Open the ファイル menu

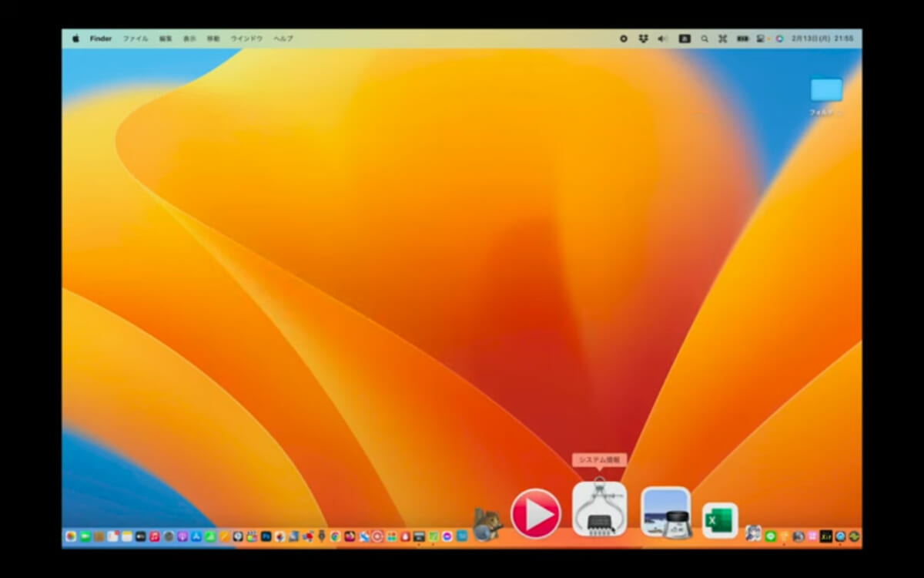(x=136, y=39)
